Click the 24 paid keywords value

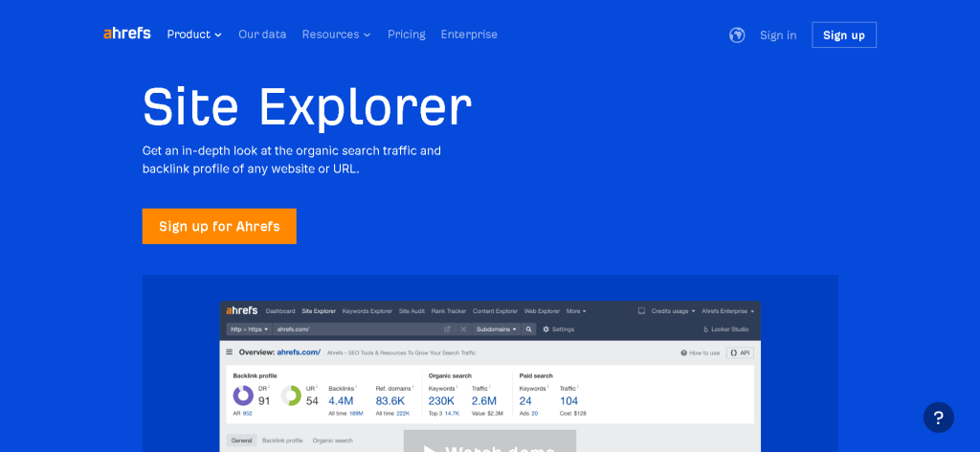click(x=525, y=400)
